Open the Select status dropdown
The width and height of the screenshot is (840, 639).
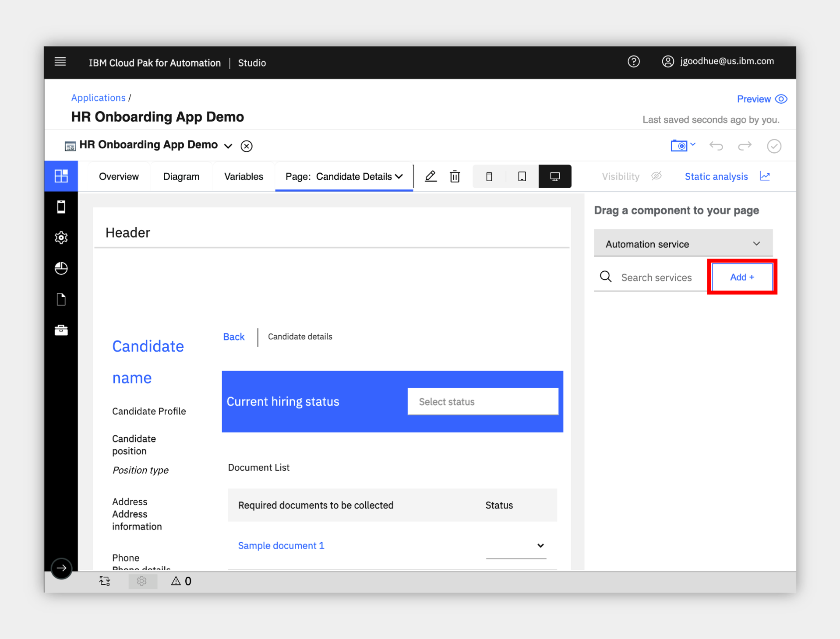pos(483,401)
